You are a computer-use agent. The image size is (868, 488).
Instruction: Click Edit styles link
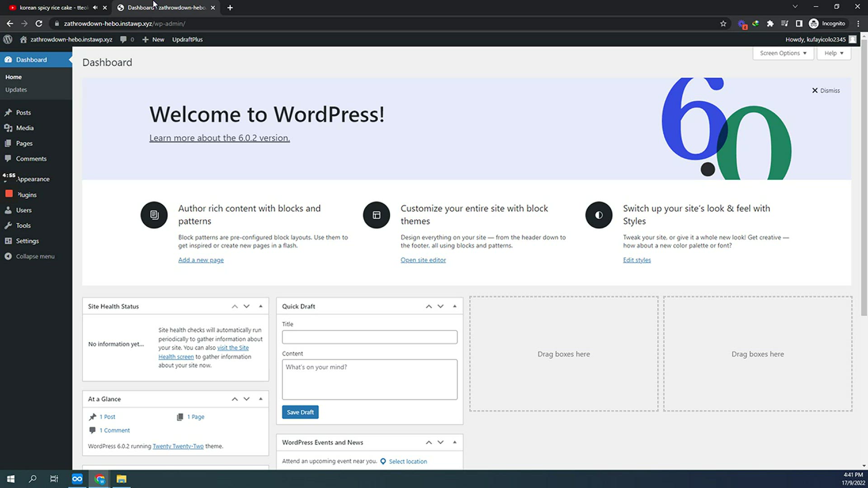click(x=637, y=260)
